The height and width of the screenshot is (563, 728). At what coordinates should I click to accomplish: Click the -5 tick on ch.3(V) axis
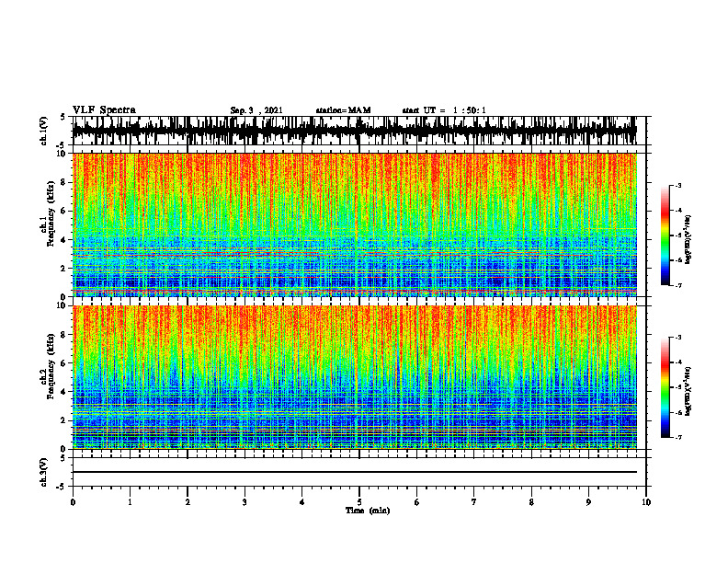tap(62, 487)
